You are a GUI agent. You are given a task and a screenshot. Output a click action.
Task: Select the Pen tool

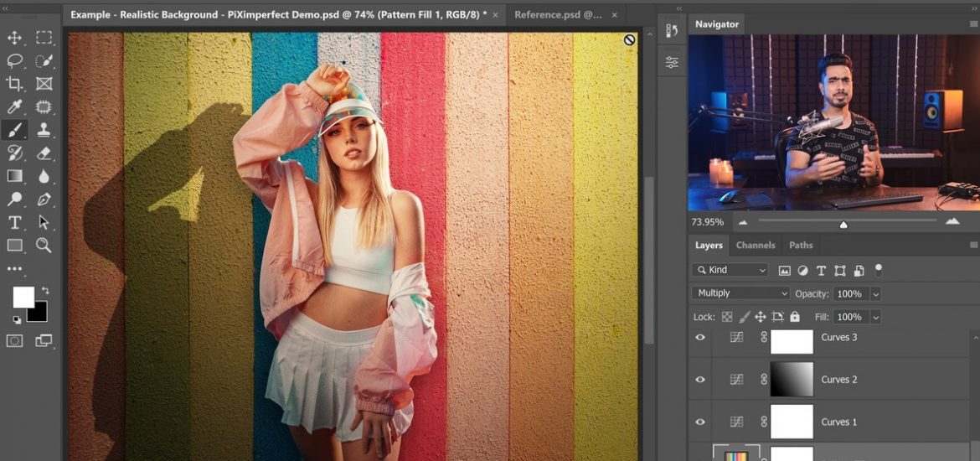click(x=44, y=199)
